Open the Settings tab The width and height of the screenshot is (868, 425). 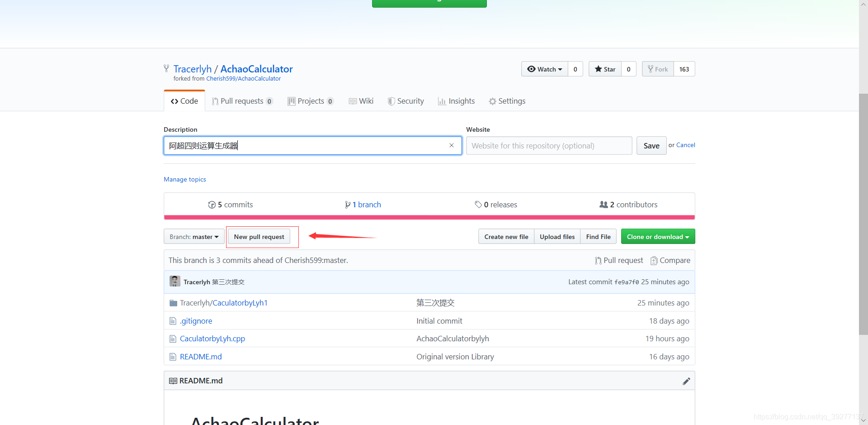[507, 101]
